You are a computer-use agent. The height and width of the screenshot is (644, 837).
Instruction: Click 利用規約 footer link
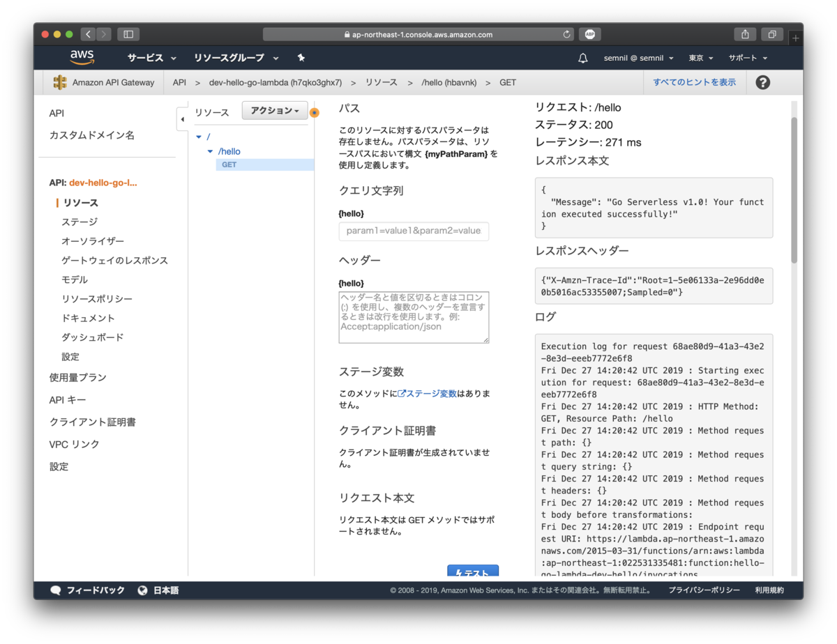(x=769, y=590)
